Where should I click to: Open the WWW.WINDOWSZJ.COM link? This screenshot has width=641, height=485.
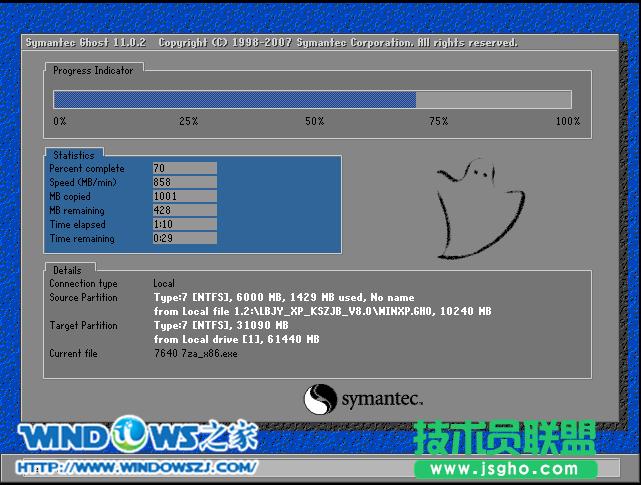coord(138,466)
